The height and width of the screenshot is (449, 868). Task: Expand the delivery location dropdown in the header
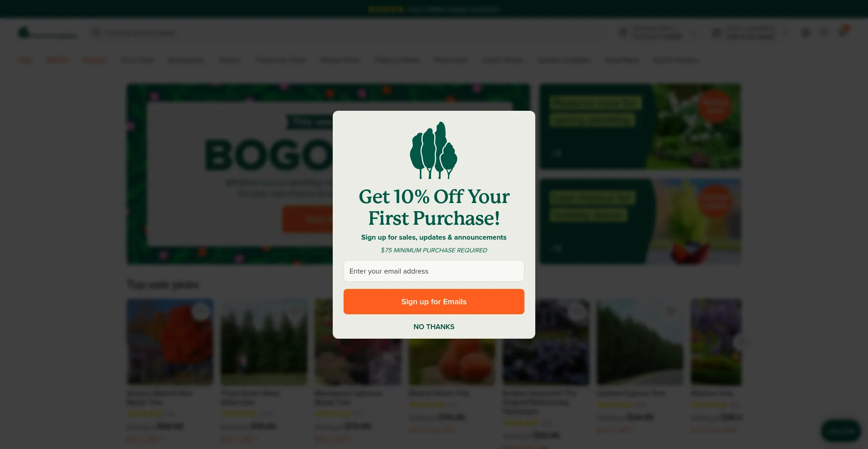click(786, 33)
